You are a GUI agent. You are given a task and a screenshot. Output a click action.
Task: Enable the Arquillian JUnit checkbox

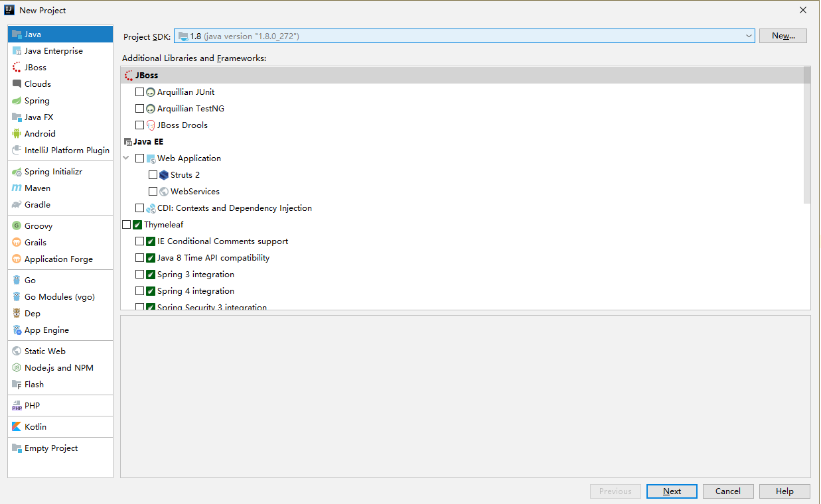pos(139,92)
